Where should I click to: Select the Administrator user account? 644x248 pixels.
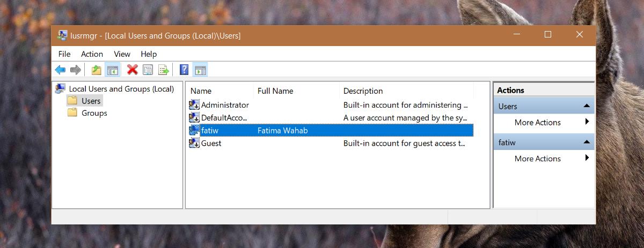pyautogui.click(x=224, y=105)
